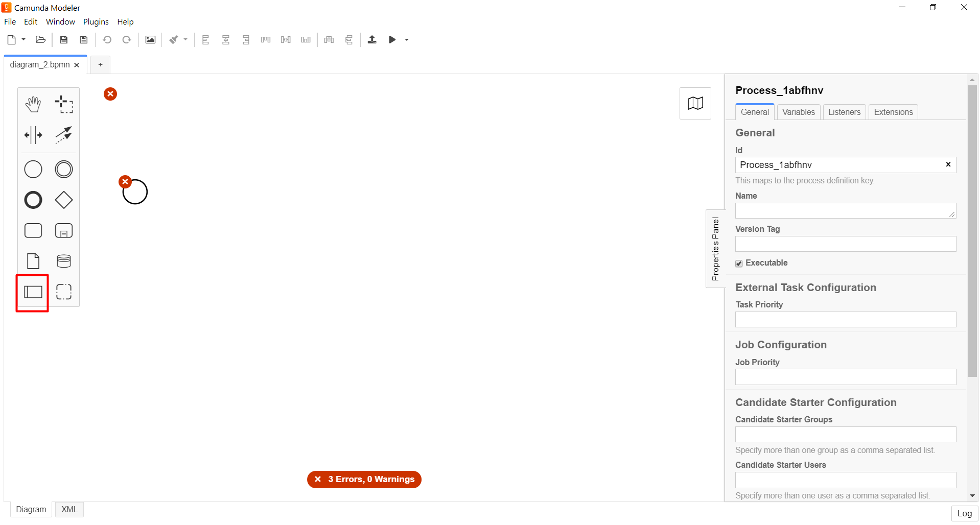Select the start event on canvas
The height and width of the screenshot is (525, 980).
[135, 193]
